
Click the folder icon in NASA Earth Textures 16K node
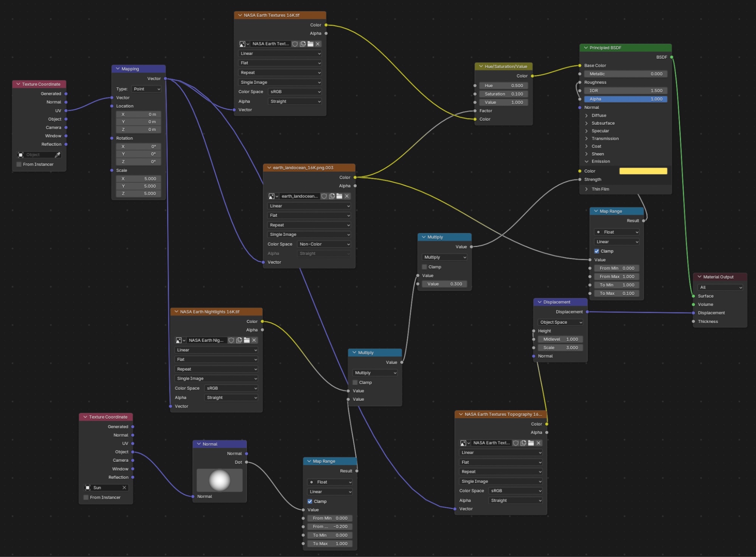[310, 44]
